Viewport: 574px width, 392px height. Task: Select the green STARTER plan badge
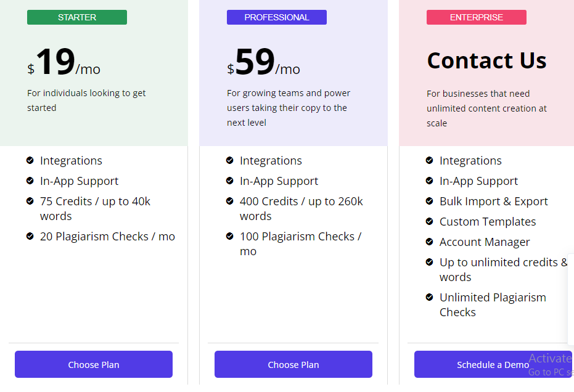coord(77,17)
